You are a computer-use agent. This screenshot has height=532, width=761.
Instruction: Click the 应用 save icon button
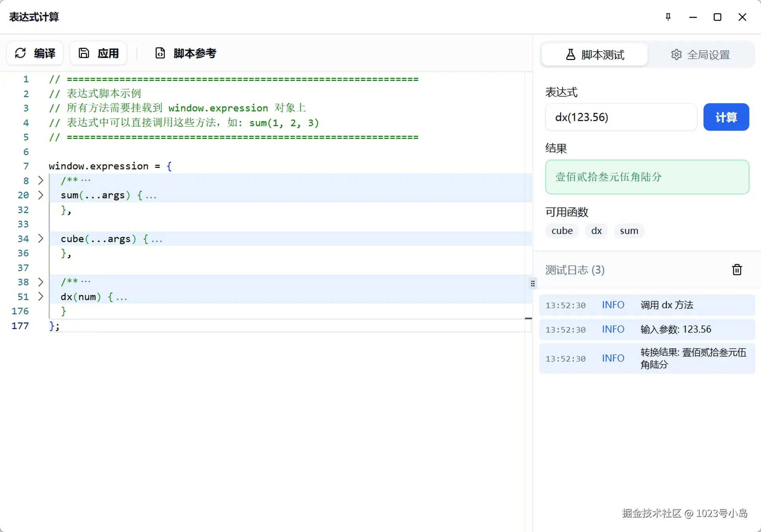click(x=84, y=53)
